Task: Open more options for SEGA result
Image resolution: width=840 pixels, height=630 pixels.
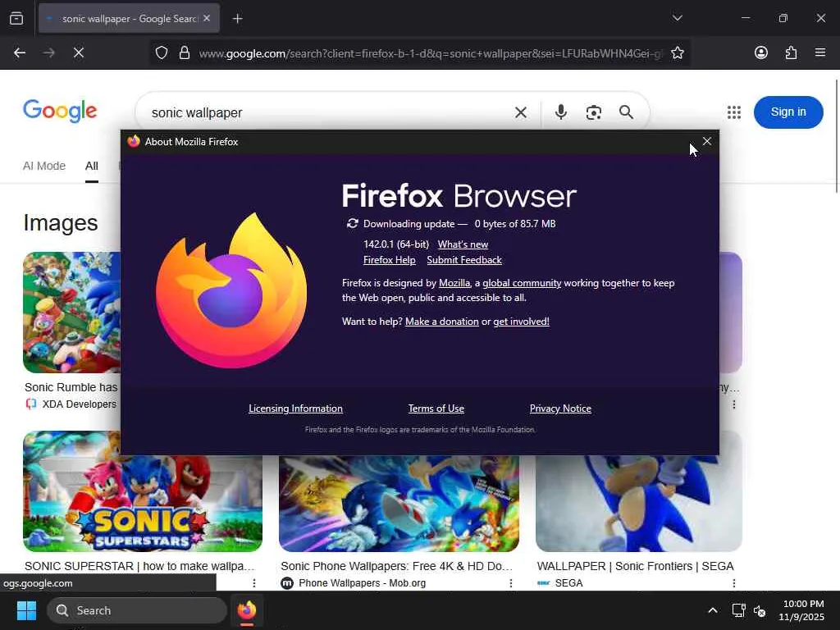Action: click(734, 583)
